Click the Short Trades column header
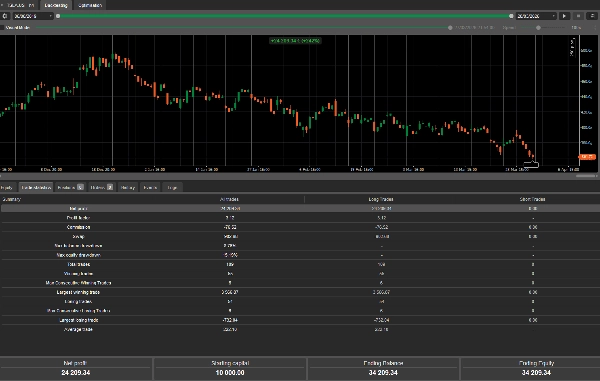600x381 pixels. tap(532, 199)
